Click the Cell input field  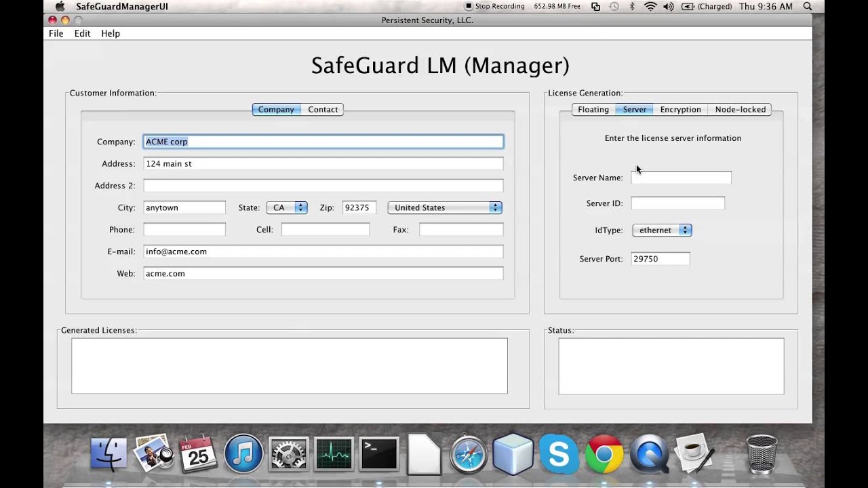click(325, 229)
